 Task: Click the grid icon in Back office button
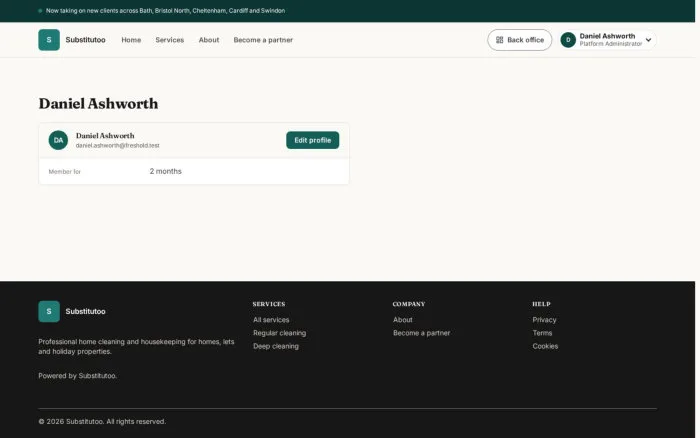[x=500, y=40]
